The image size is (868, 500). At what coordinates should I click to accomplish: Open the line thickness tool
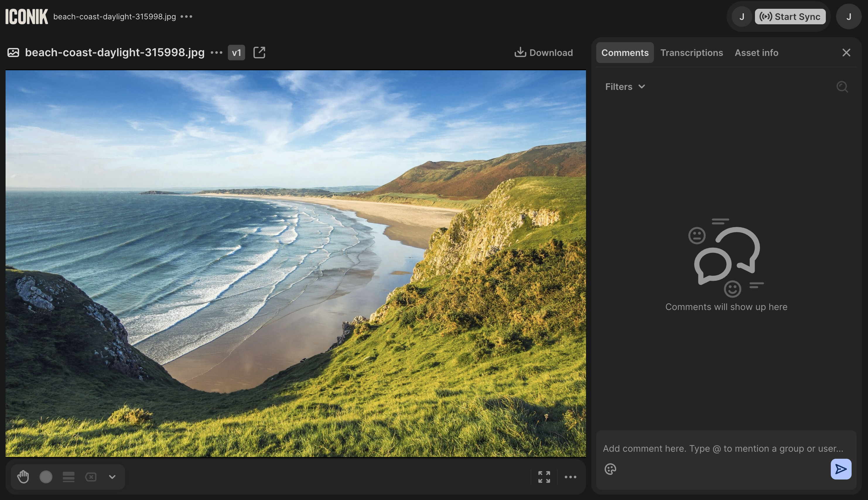pyautogui.click(x=68, y=477)
